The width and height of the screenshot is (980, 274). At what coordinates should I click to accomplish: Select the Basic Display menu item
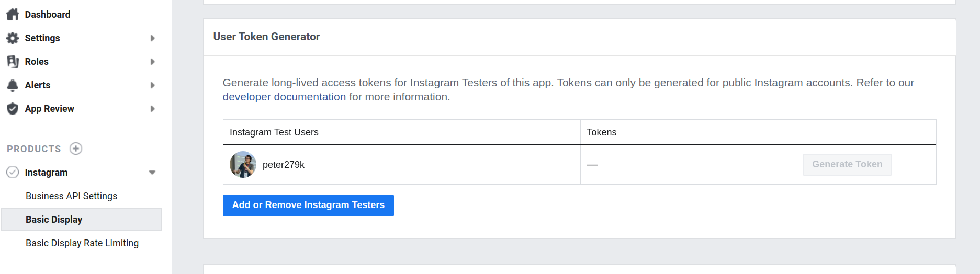[x=54, y=220]
